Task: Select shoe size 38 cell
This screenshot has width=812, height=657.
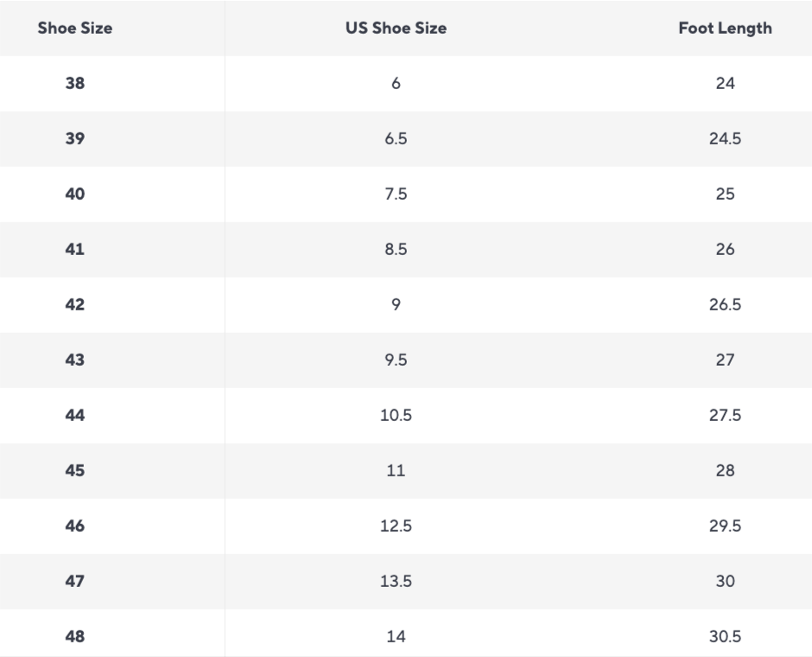Action: [74, 84]
